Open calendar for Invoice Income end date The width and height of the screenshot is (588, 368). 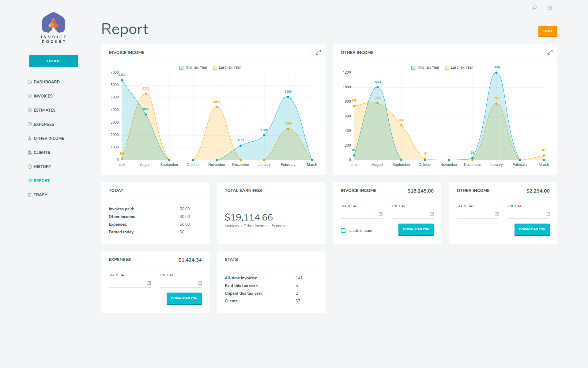click(x=432, y=214)
